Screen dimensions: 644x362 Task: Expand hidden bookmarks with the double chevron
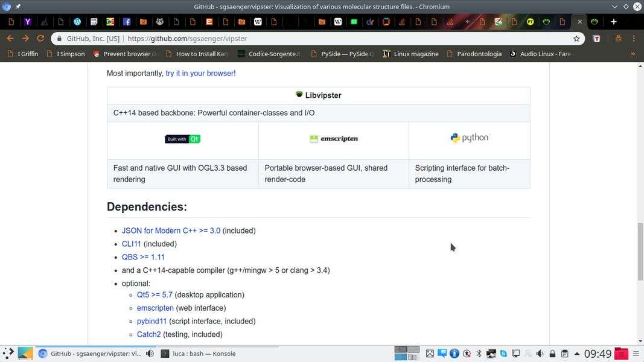(x=633, y=54)
